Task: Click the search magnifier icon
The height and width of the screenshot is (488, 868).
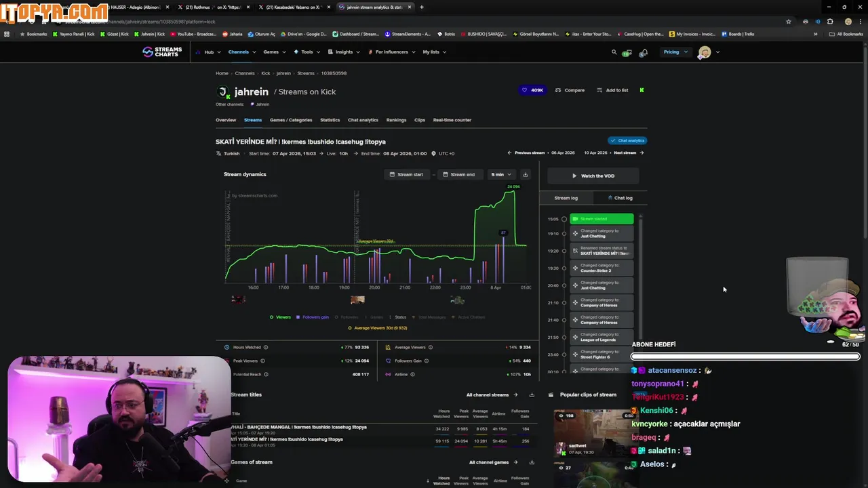Action: (x=614, y=52)
